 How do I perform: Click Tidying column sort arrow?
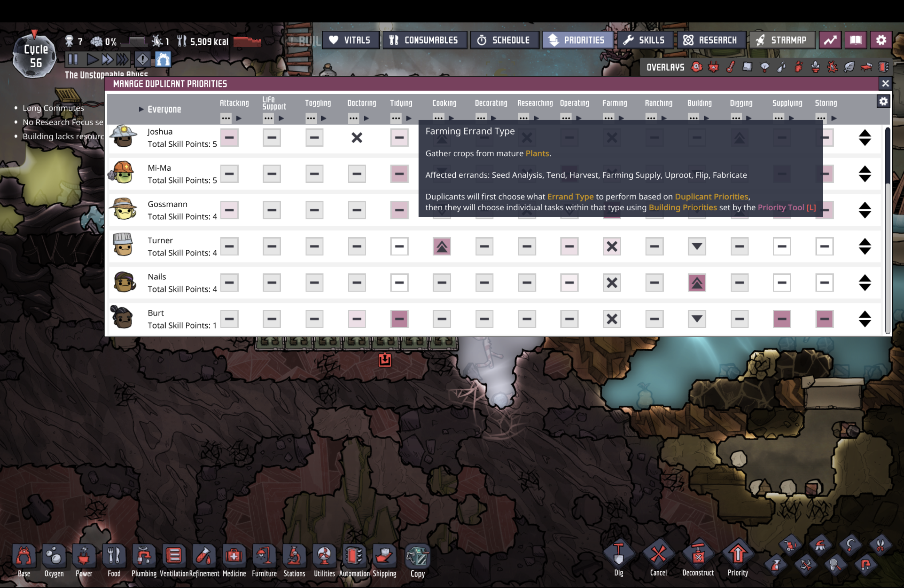(409, 118)
